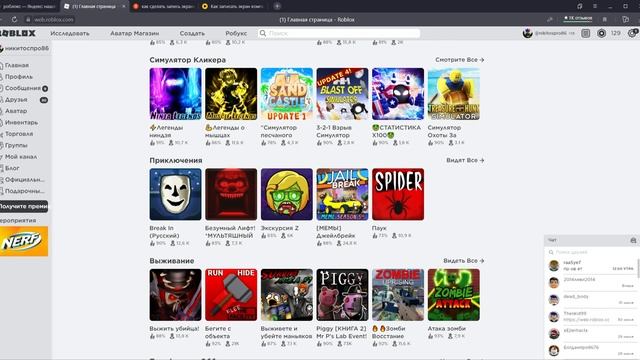Viewport: 640px width, 360px height.
Task: Switch to the yellow-icon browser tab
Action: [233, 6]
